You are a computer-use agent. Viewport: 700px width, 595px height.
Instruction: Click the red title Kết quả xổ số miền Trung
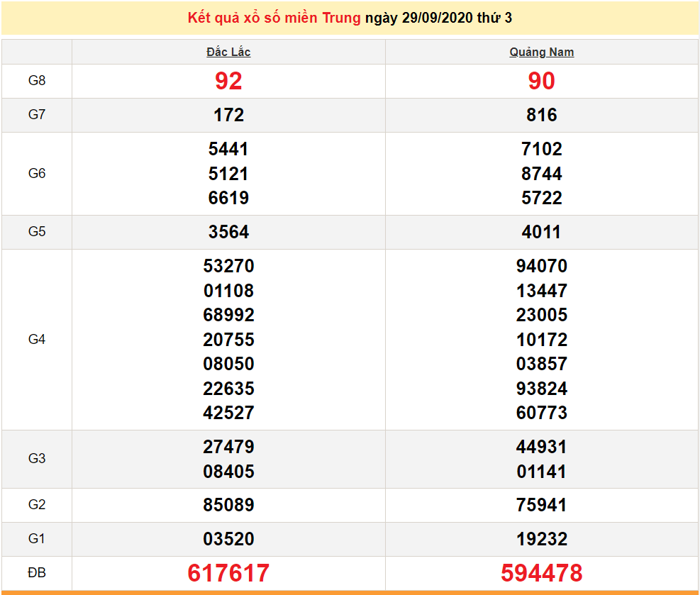[x=274, y=18]
